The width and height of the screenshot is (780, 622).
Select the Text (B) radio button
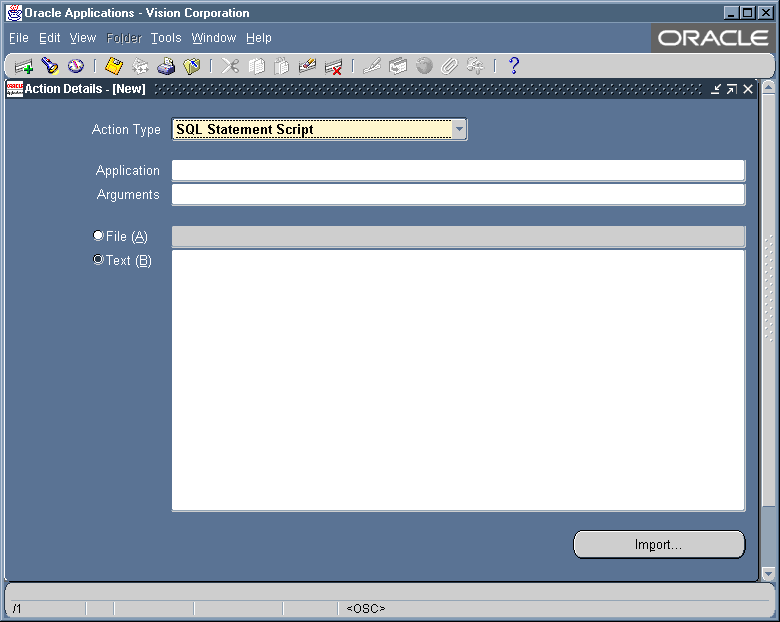(x=98, y=260)
